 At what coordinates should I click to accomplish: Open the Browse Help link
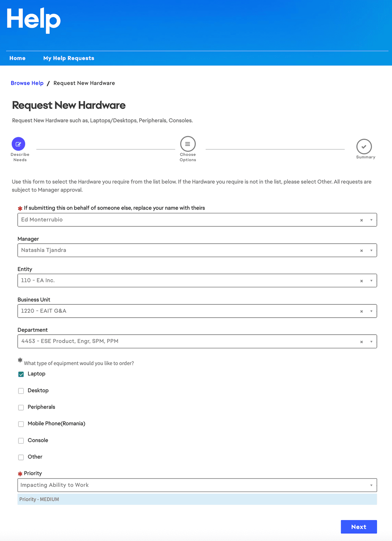tap(27, 83)
